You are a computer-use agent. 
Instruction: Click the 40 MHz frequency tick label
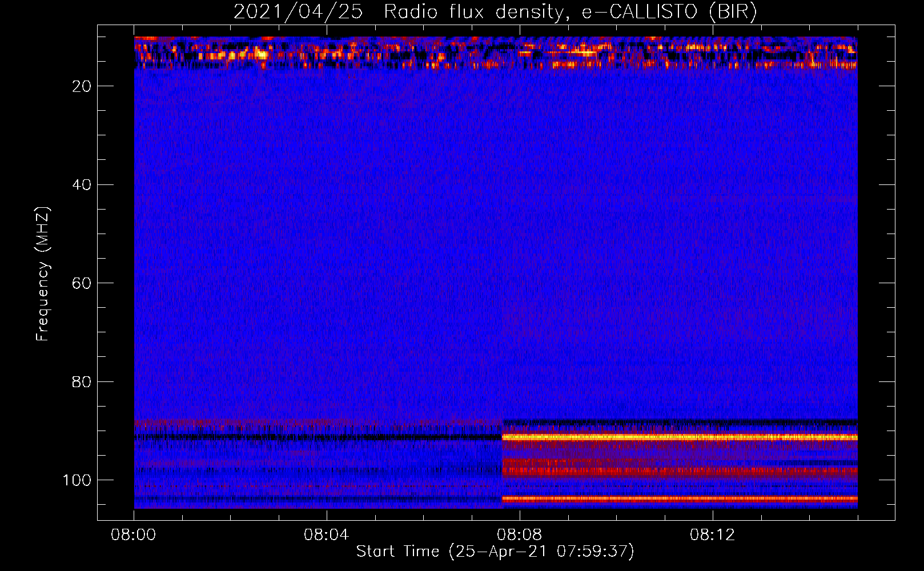(82, 185)
